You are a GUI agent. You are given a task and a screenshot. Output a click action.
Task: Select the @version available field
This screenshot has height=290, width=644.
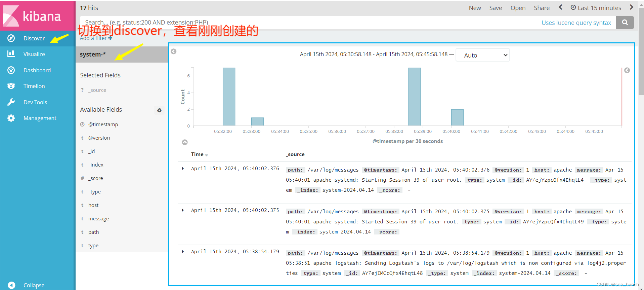coord(99,138)
